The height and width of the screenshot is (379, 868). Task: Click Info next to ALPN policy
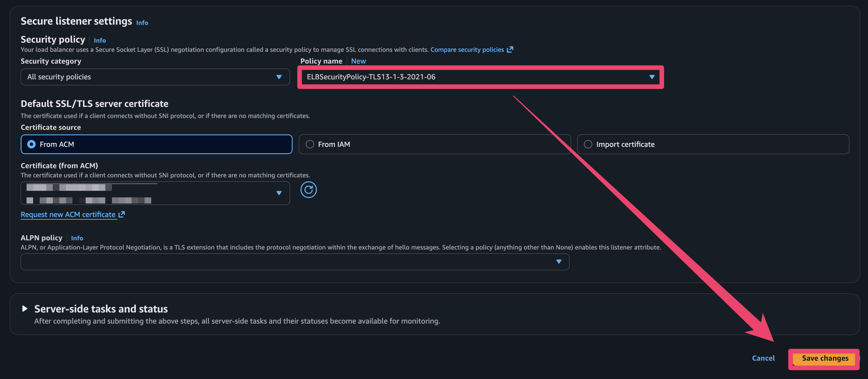point(77,238)
